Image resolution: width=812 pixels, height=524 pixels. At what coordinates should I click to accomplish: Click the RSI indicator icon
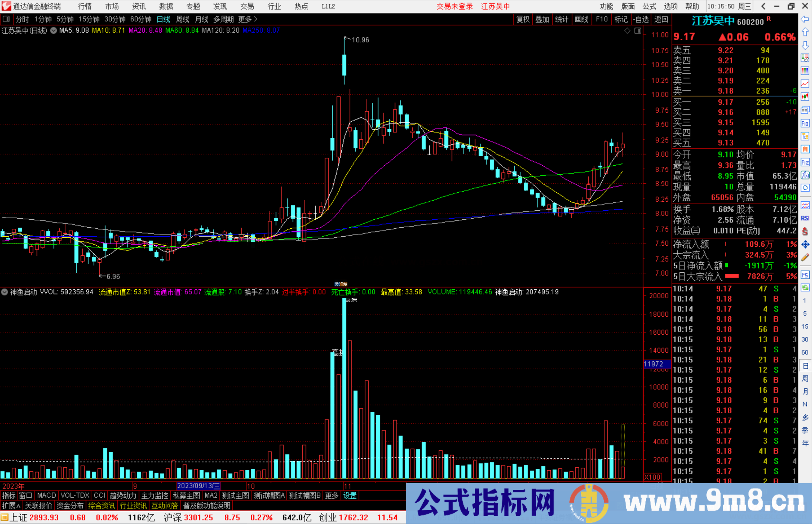pyautogui.click(x=805, y=218)
